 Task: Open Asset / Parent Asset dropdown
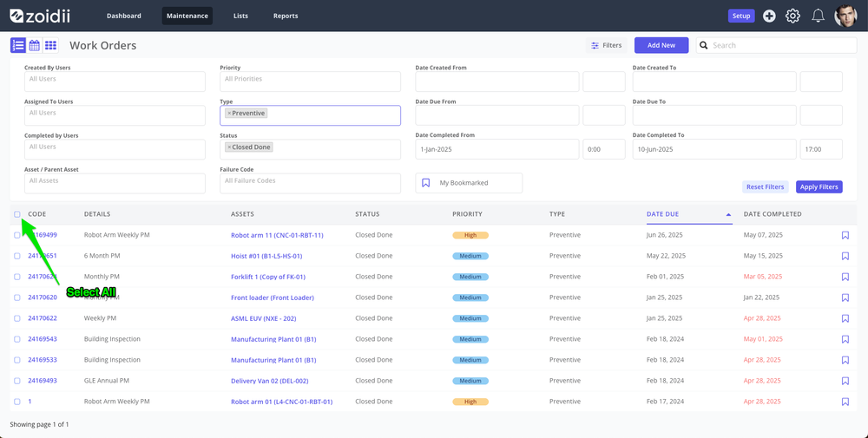coord(115,184)
